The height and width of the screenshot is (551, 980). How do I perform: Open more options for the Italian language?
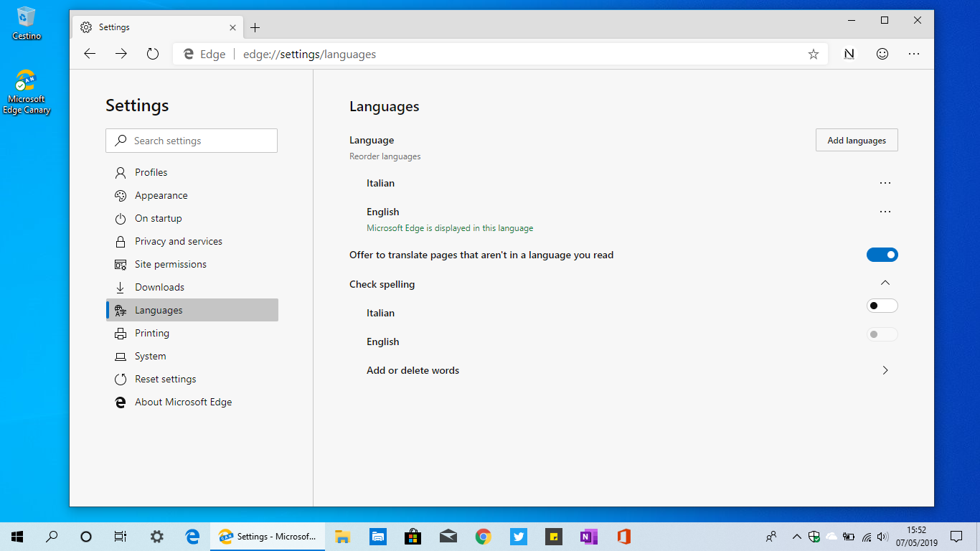pos(885,183)
